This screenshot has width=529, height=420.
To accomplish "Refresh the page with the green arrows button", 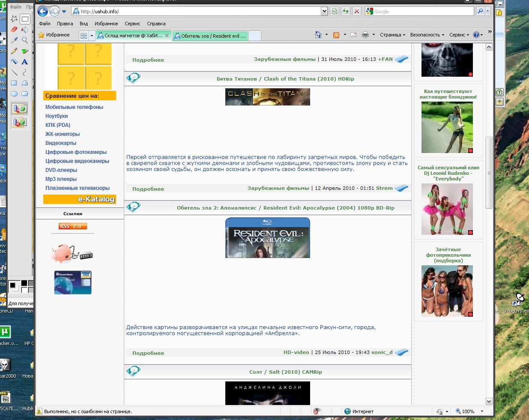I will tap(345, 12).
